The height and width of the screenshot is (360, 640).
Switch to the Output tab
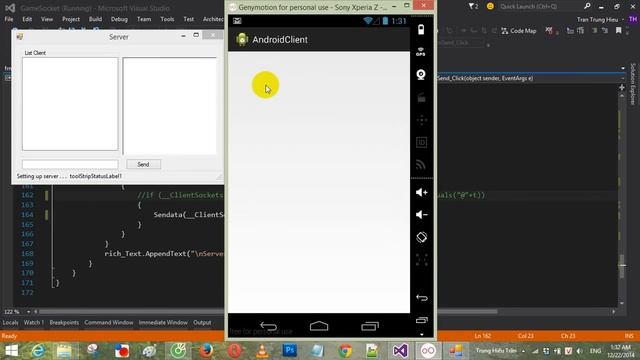click(x=202, y=322)
